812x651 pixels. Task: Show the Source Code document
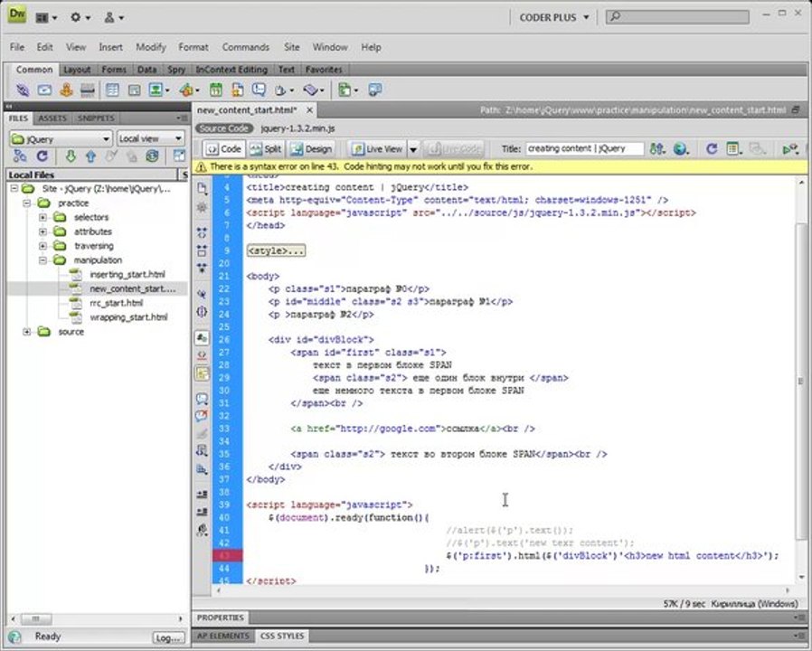[223, 128]
